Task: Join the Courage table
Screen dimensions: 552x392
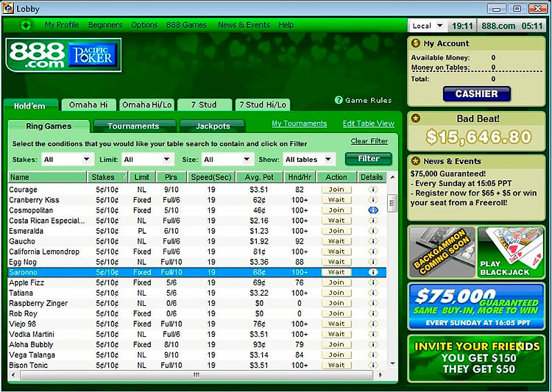Action: pos(336,189)
